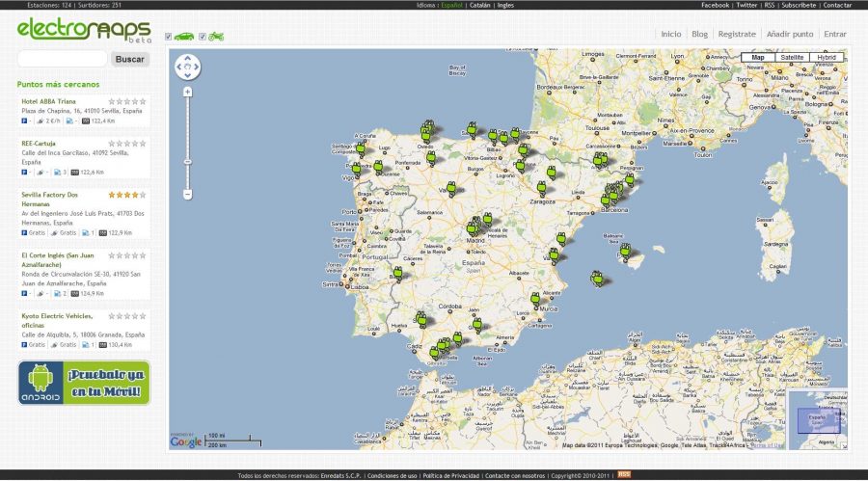Click the charging marker on Mallorca island
The width and height of the screenshot is (868, 481).
(625, 252)
